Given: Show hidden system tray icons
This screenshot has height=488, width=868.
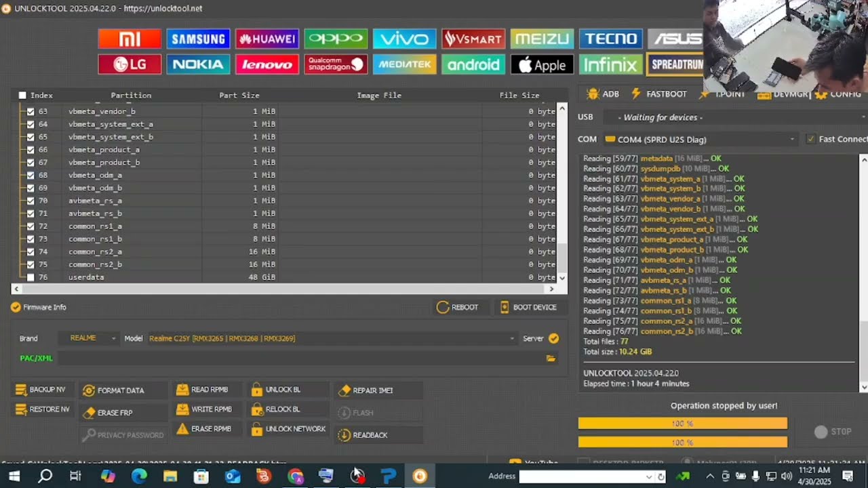Looking at the screenshot, I should pyautogui.click(x=709, y=476).
